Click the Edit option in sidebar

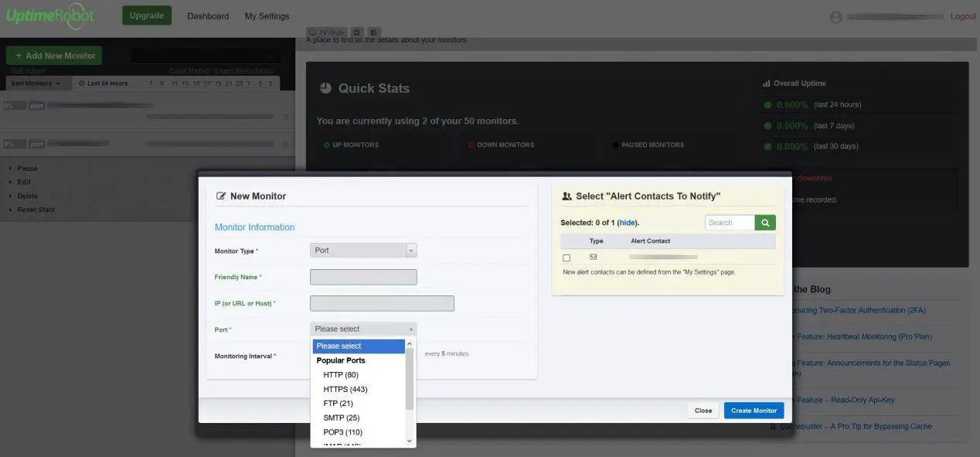(24, 182)
